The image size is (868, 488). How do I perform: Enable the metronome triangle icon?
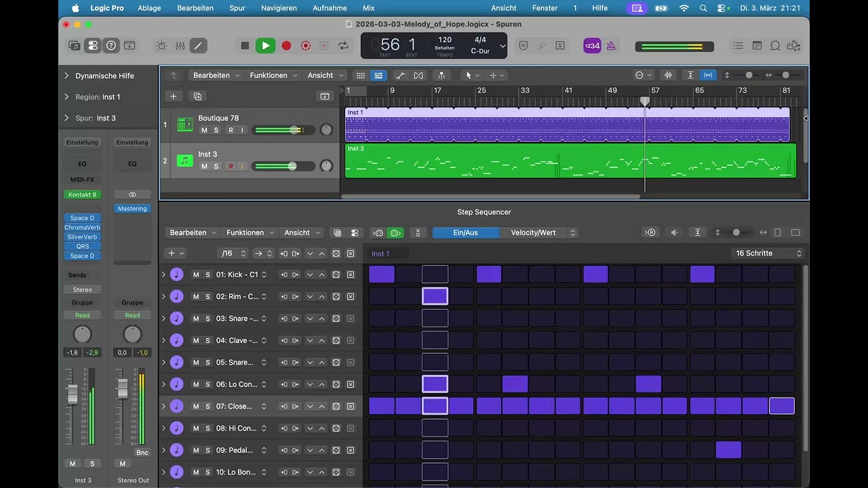611,45
